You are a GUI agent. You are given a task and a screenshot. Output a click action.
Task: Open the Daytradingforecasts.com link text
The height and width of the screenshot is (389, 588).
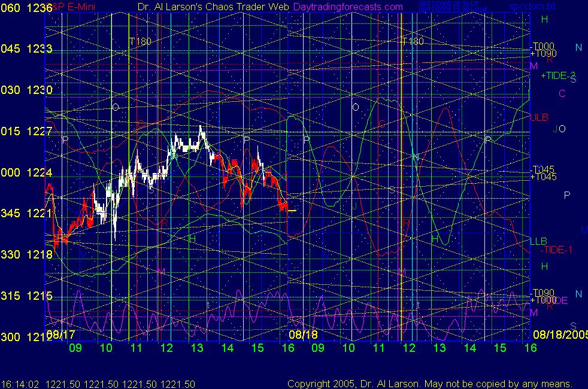(x=348, y=7)
